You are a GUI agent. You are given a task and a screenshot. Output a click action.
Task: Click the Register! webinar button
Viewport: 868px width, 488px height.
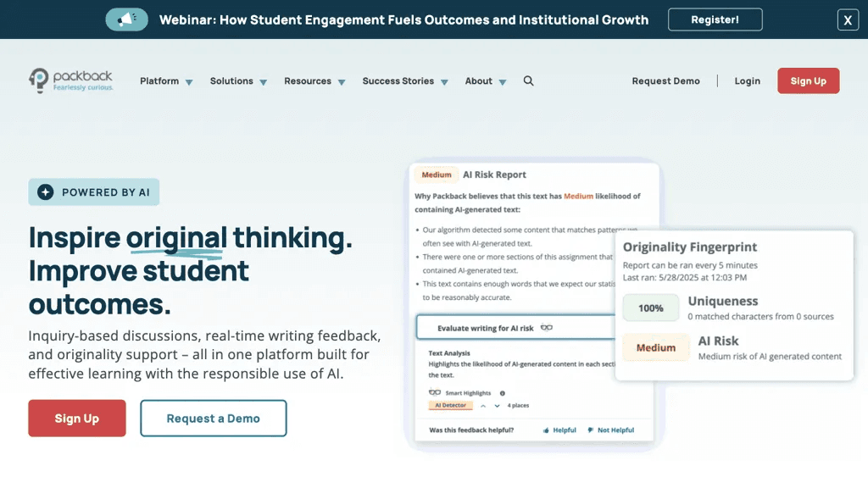point(715,19)
